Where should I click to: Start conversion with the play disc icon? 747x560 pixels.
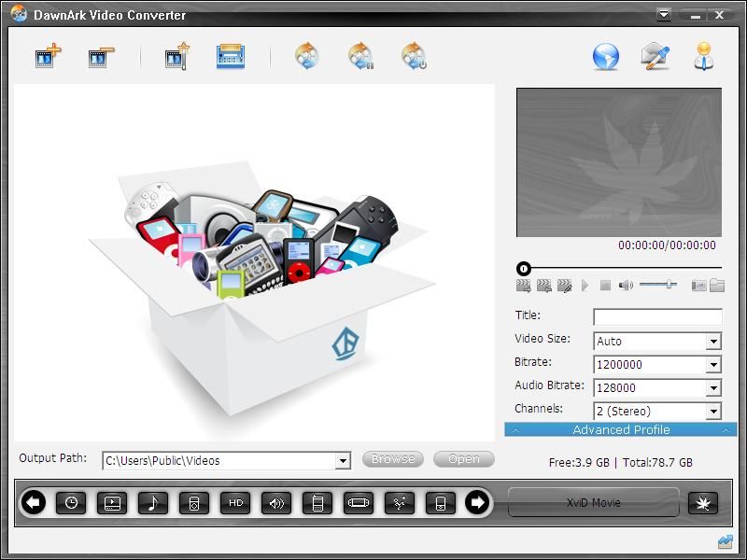coord(307,56)
